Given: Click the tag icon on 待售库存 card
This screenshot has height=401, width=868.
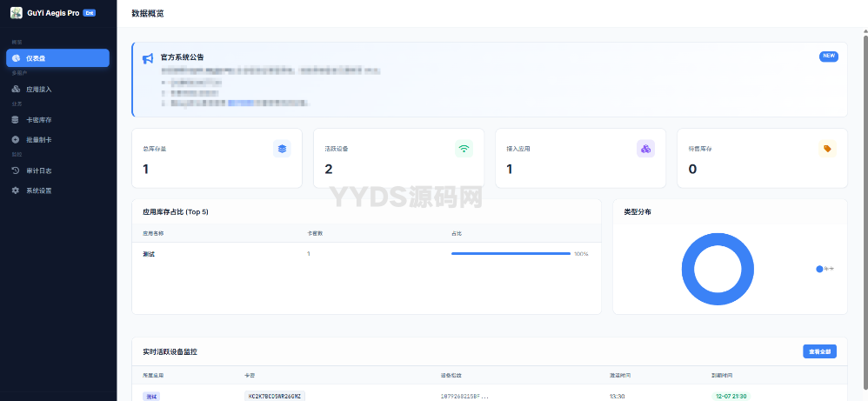Looking at the screenshot, I should [827, 149].
